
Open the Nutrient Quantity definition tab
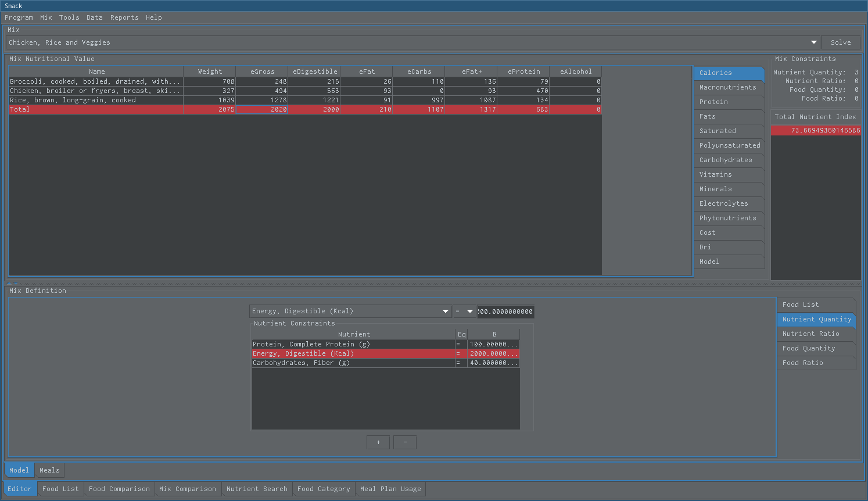(x=816, y=319)
